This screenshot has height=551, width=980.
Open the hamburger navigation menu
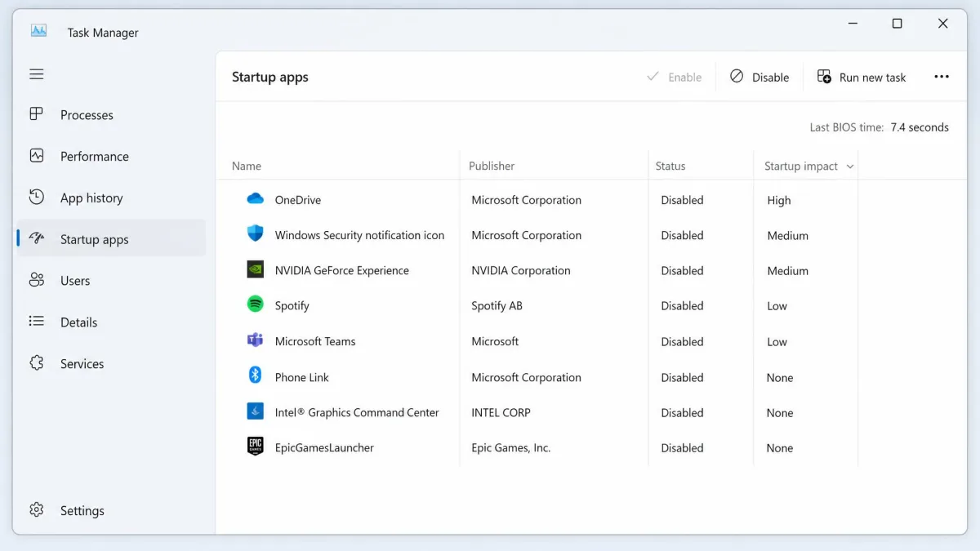click(37, 74)
